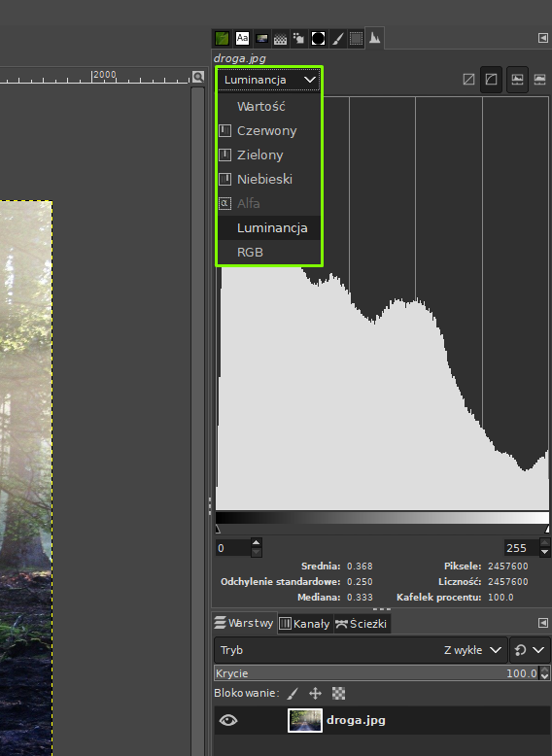Screen dimensions: 552x756
Task: Open the navigation preview magnifier at the ruler corner
Action: pyautogui.click(x=197, y=77)
